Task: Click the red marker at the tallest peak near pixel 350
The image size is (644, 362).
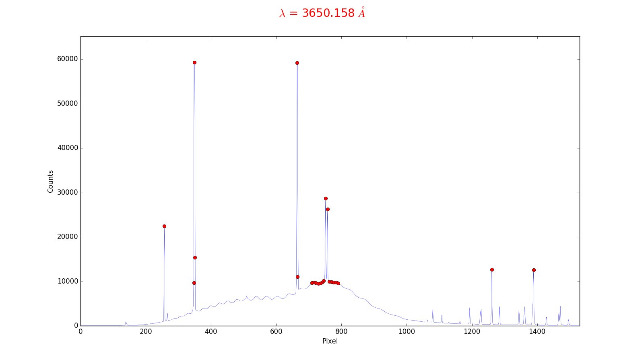Action: pos(194,62)
